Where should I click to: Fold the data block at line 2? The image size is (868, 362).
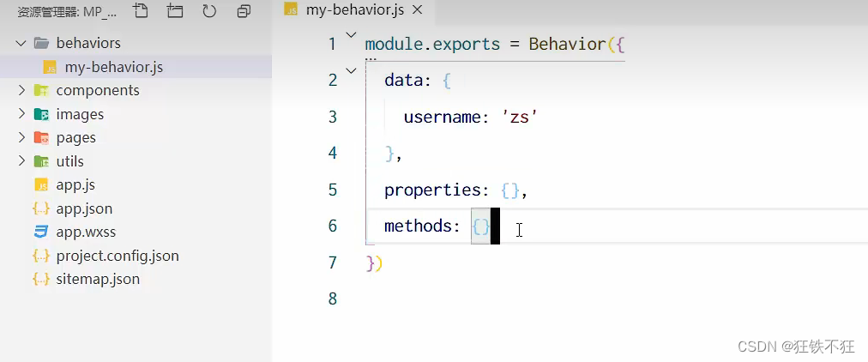click(x=351, y=71)
